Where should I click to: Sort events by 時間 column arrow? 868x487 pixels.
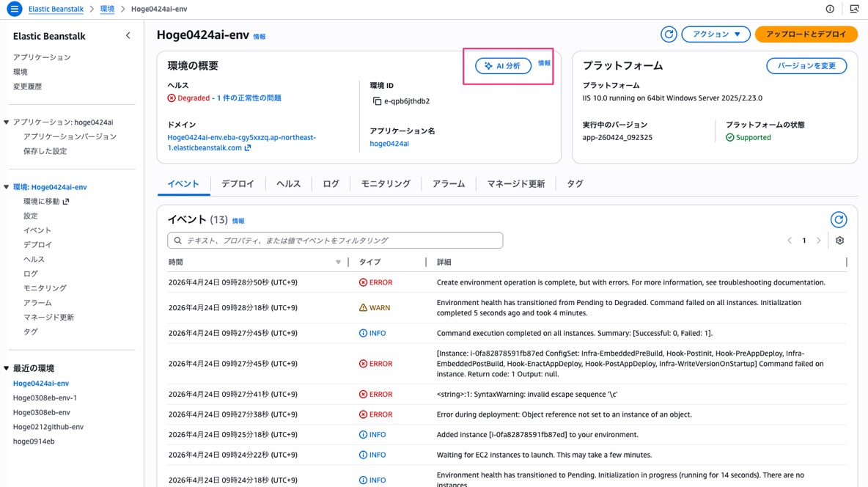(x=338, y=262)
